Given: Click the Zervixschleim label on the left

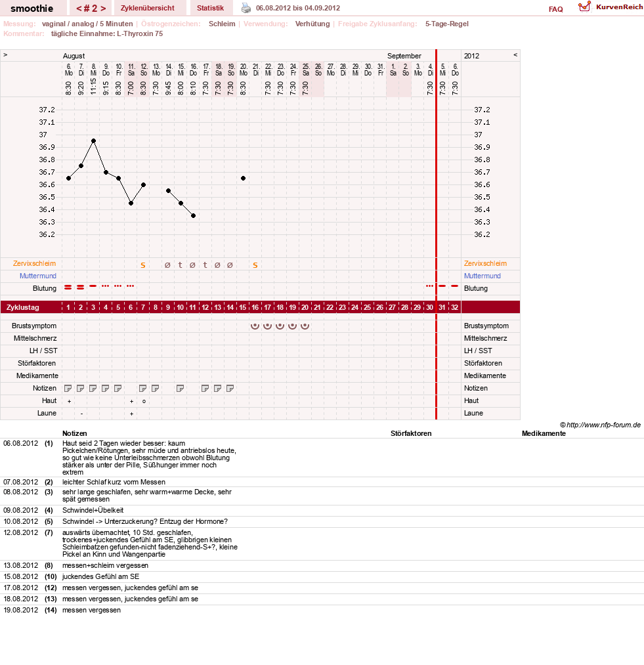Looking at the screenshot, I should pos(34,263).
